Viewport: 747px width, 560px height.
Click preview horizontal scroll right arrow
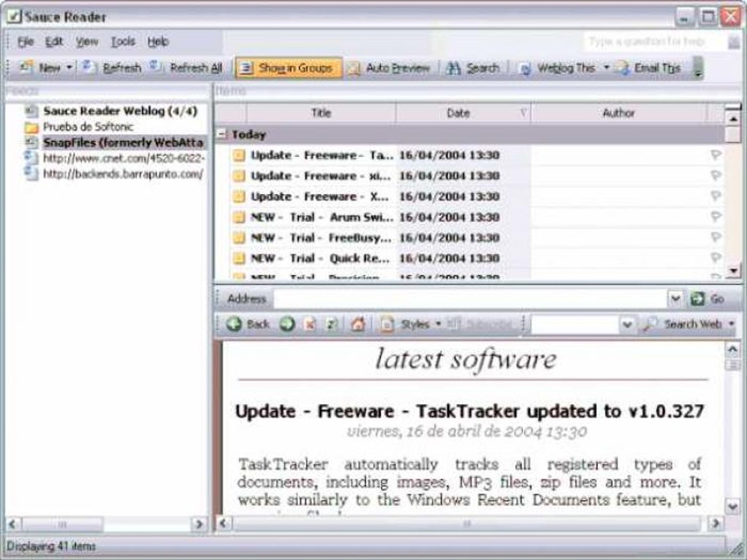[x=715, y=523]
